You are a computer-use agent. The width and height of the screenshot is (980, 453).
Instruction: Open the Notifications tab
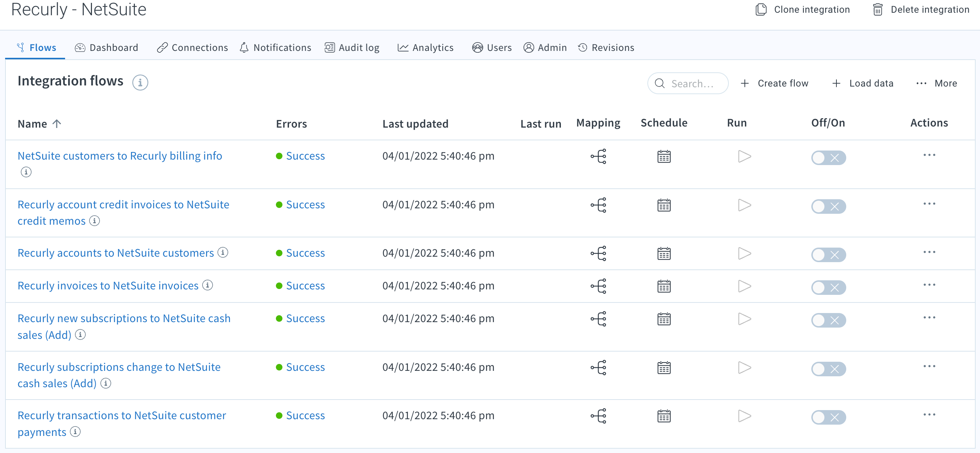(x=276, y=48)
